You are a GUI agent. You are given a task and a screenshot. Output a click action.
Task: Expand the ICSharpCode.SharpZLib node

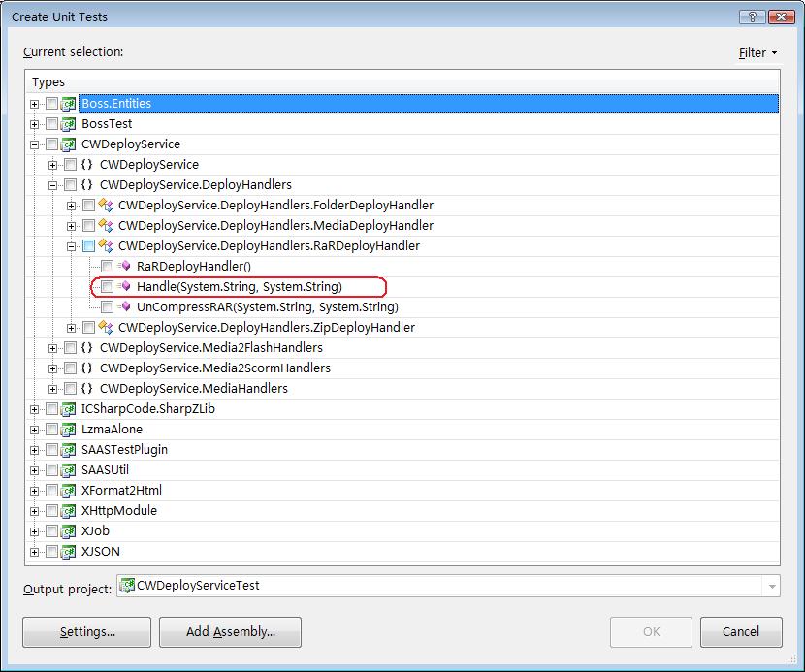tap(34, 409)
